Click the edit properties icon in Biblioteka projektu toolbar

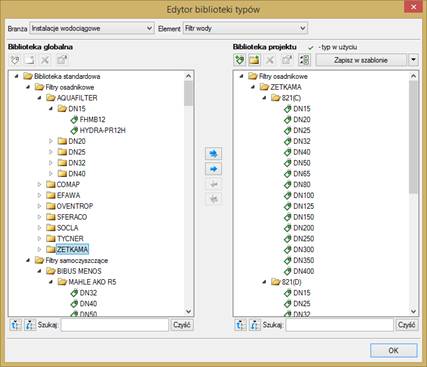287,60
